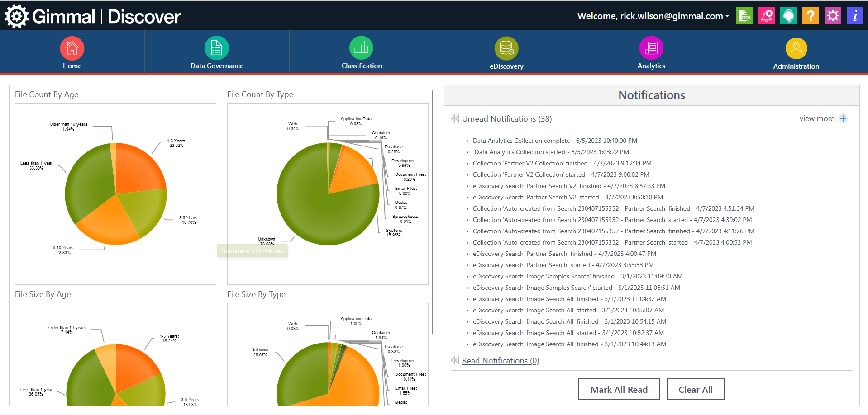
Task: Open the Data Governance section
Action: coord(217,48)
